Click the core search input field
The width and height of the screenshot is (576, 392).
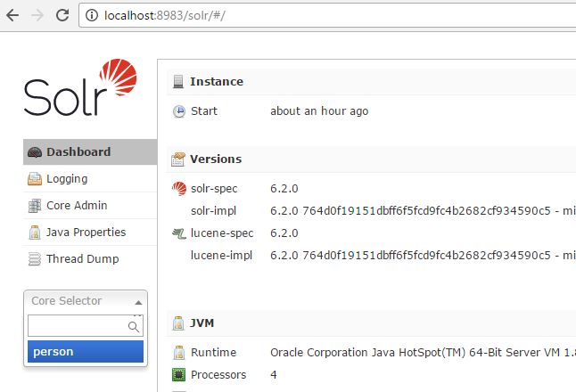coord(77,326)
